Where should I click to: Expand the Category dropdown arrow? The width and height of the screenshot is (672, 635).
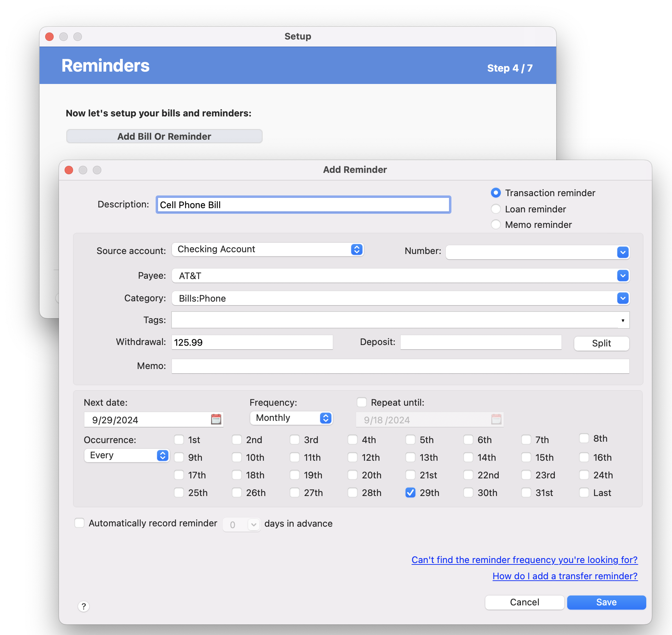coord(623,298)
